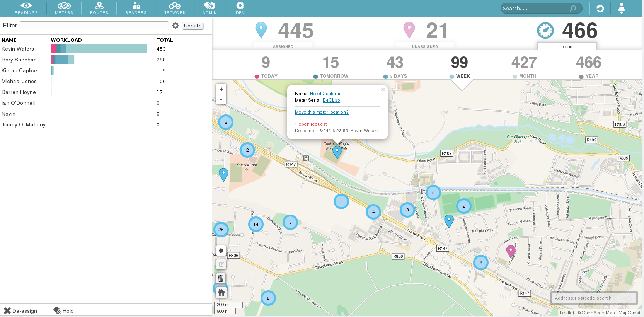
Task: Open the Meters section icon
Action: point(64,6)
